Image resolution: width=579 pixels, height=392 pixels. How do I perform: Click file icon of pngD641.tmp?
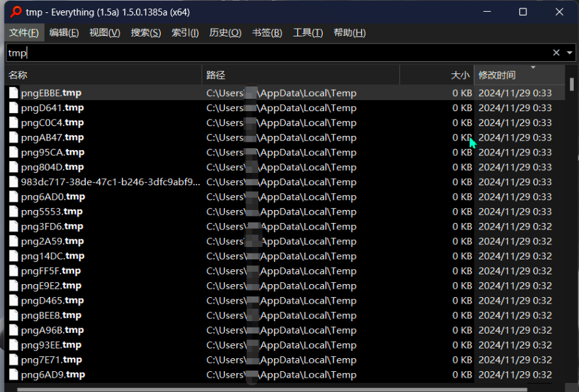coord(14,107)
